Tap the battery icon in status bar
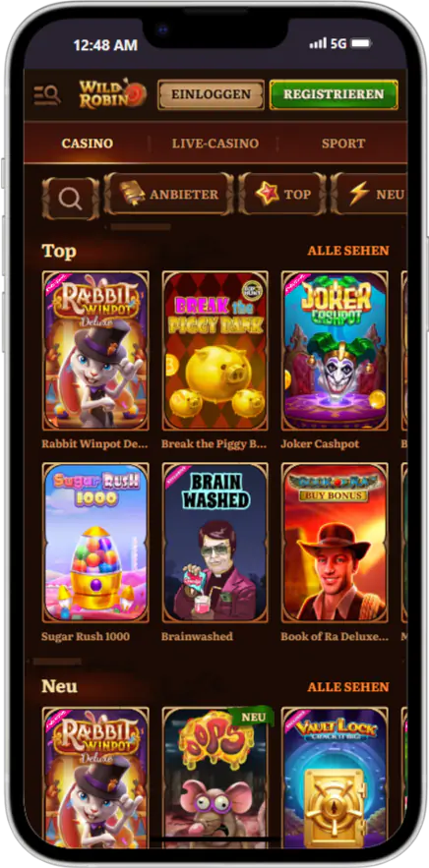 point(361,43)
